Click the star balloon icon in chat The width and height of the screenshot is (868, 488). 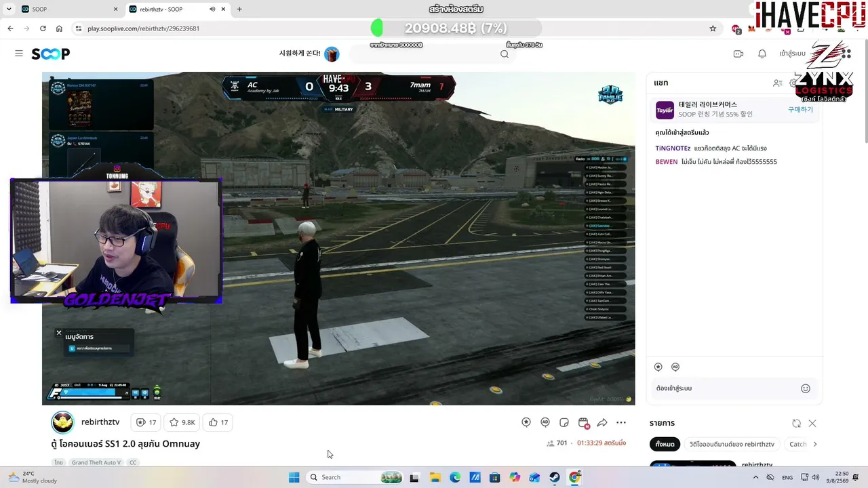point(658,367)
